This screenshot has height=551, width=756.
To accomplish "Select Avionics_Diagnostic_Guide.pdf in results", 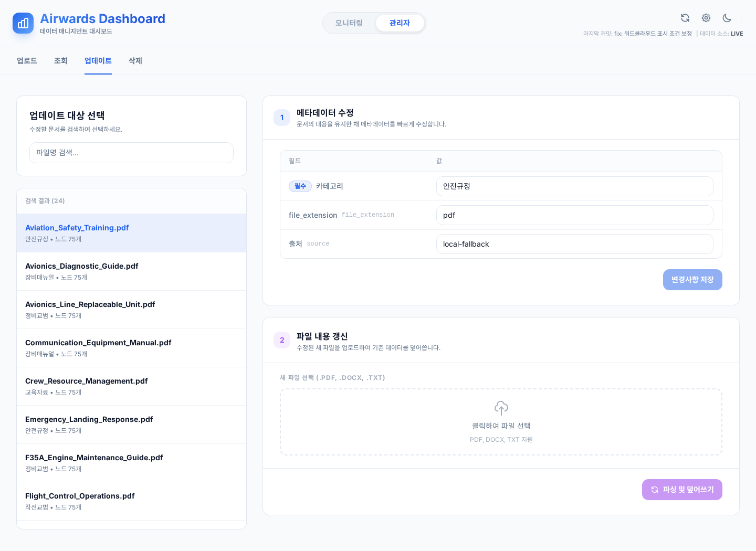I will click(x=131, y=271).
